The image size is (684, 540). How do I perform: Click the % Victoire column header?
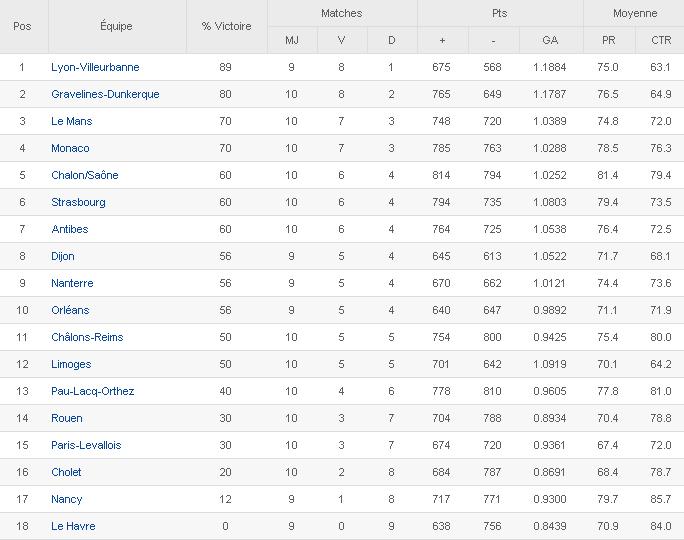[x=226, y=26]
